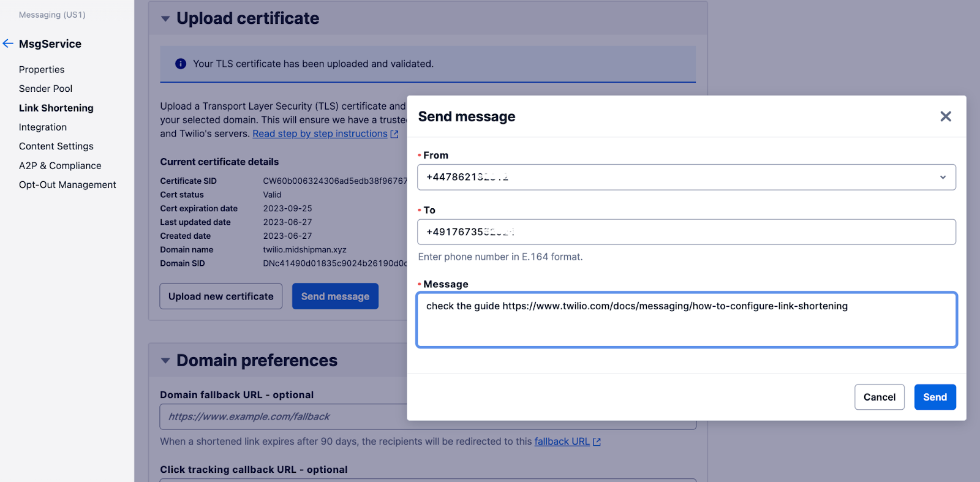
Task: Navigate to the Integration section
Action: pos(42,127)
